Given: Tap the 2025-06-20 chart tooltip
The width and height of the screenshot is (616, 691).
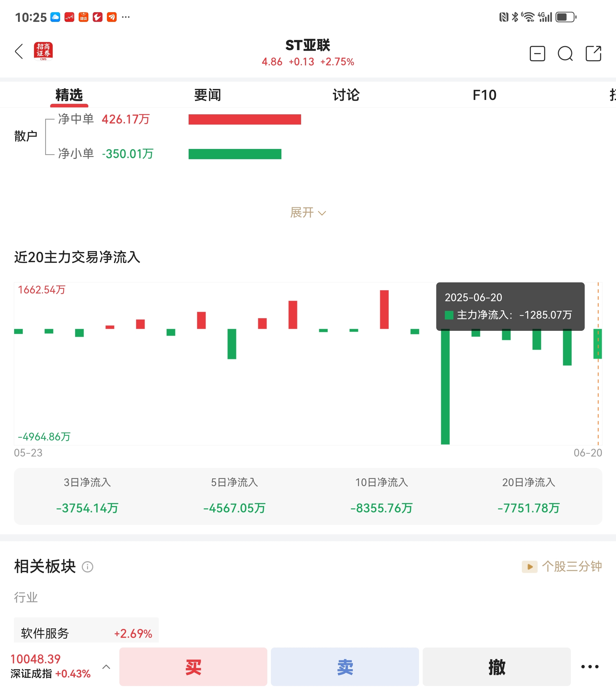Looking at the screenshot, I should point(510,306).
